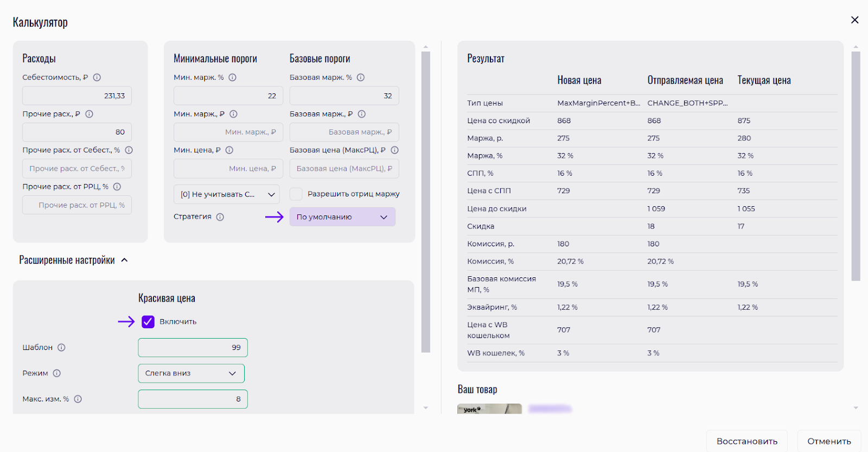This screenshot has width=868, height=452.
Task: Click info icon beside Базовая марж. %
Action: pyautogui.click(x=361, y=78)
